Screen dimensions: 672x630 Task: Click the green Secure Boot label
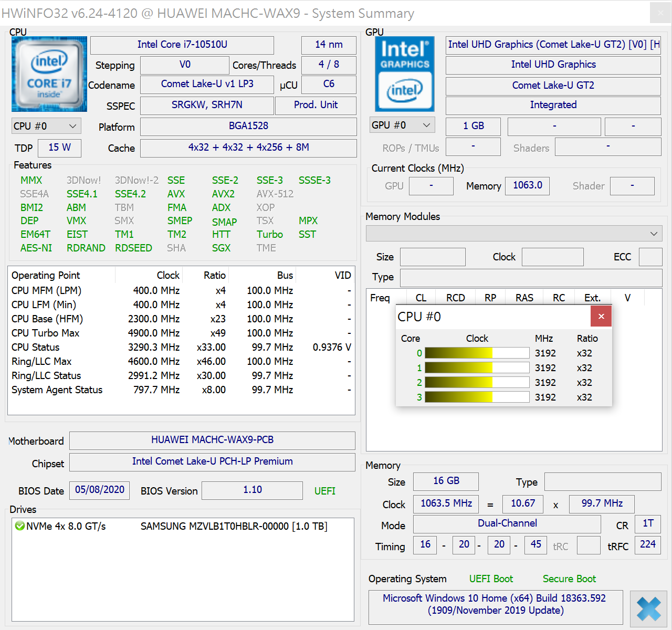coord(569,579)
